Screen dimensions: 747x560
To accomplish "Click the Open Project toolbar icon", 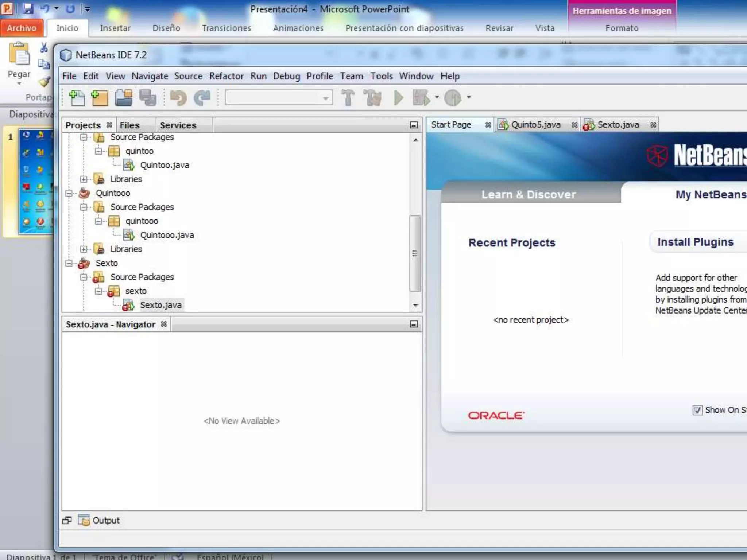I will coord(124,98).
